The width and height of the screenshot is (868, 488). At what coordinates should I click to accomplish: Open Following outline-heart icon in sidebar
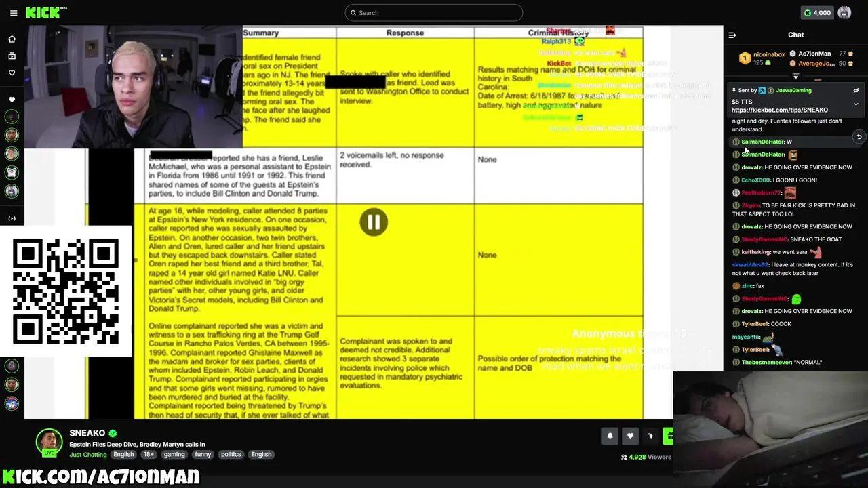click(x=12, y=73)
